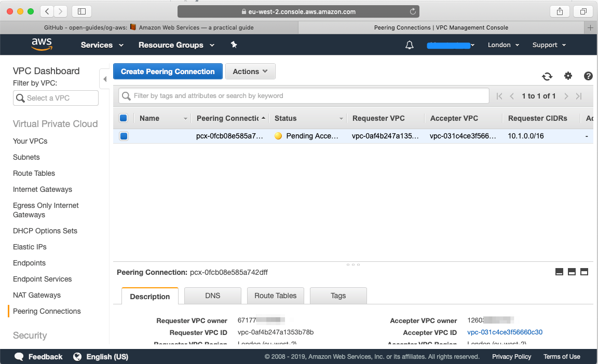Open Endpoints in sidebar

[30, 263]
